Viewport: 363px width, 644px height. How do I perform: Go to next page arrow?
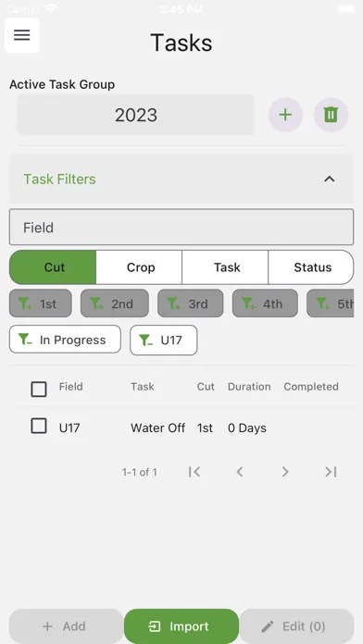[285, 472]
